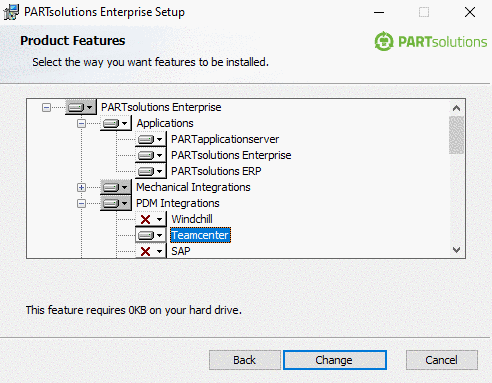
Task: Open the red X dropdown for Windchill
Action: [151, 219]
